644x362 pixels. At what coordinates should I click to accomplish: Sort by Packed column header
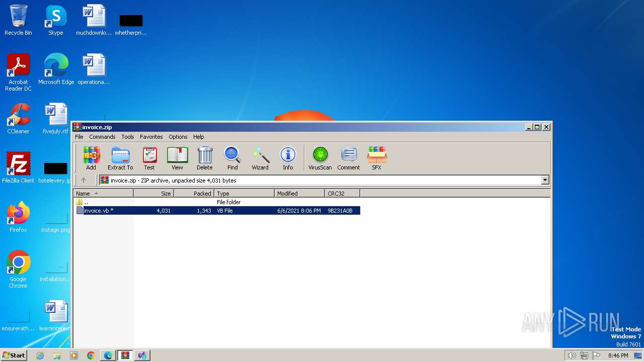194,193
